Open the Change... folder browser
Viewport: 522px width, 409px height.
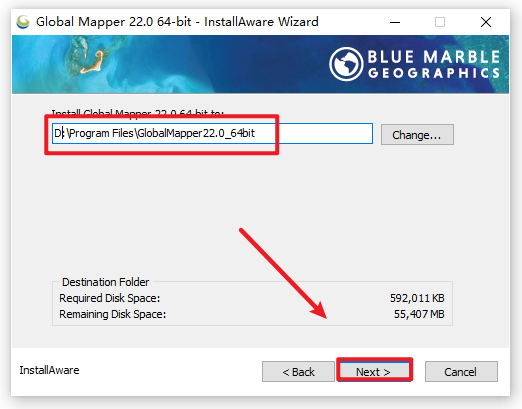417,135
